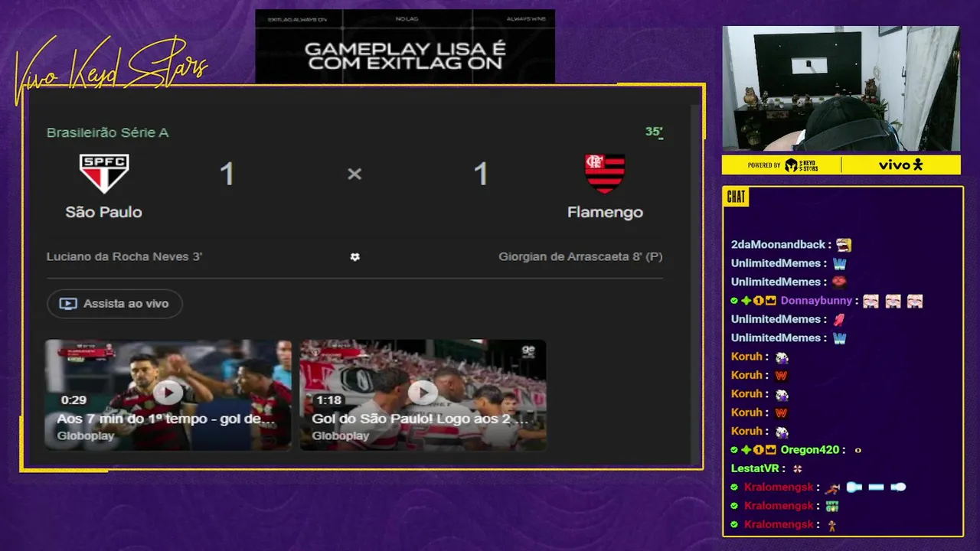Open the São Paulo goal video thumbnail

click(423, 395)
